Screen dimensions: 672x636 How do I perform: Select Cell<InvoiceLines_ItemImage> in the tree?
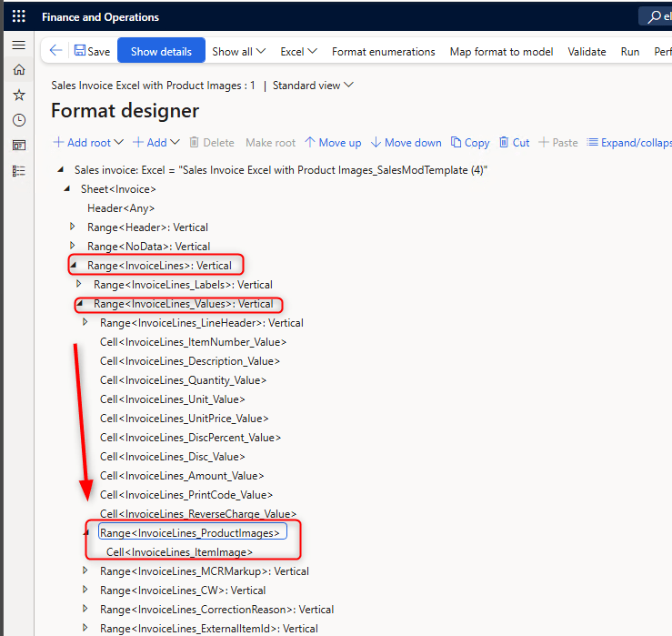click(x=179, y=552)
